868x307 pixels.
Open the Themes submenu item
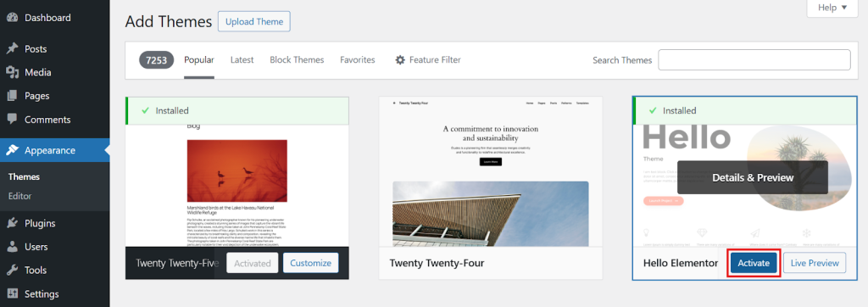pyautogui.click(x=24, y=177)
